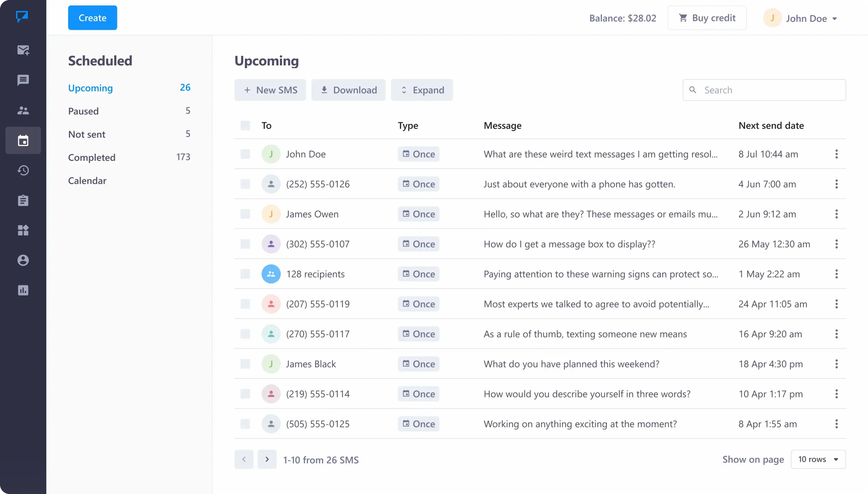868x494 pixels.
Task: Open the row menu for (219) 555-0114
Action: pyautogui.click(x=836, y=394)
